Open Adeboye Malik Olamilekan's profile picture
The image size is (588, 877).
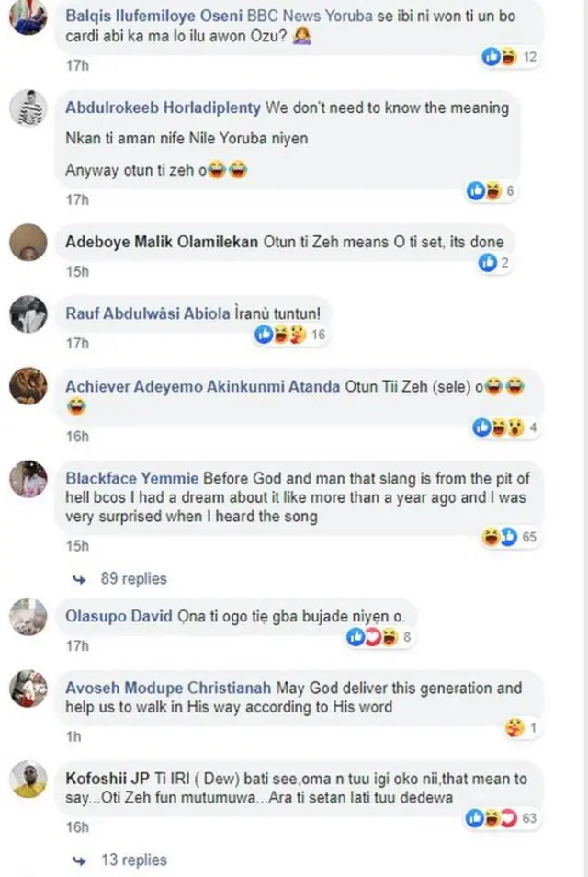pos(30,245)
